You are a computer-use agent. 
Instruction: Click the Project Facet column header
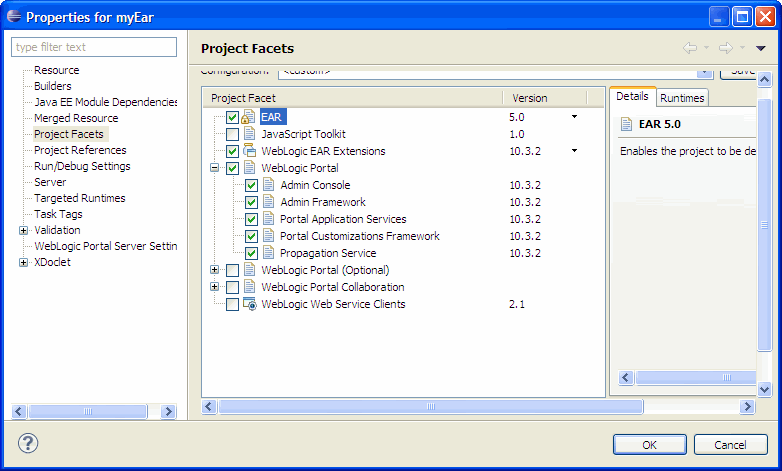coord(353,98)
